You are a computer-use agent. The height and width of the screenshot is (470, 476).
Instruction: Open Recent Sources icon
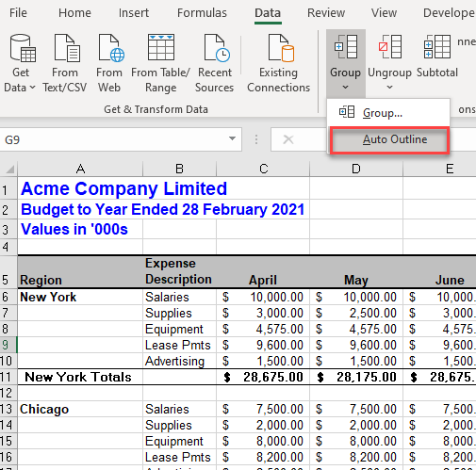(217, 48)
